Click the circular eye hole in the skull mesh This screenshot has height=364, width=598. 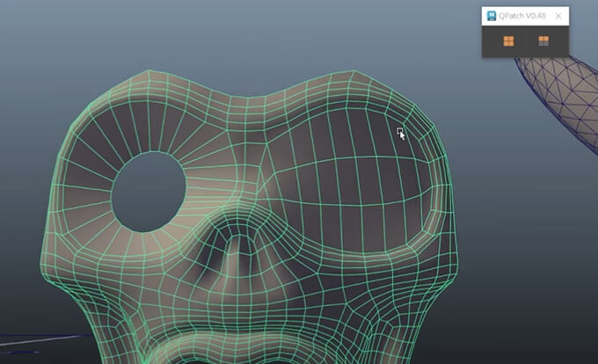point(149,192)
